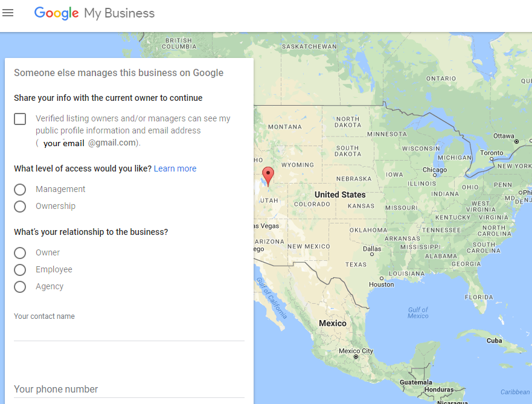Image resolution: width=532 pixels, height=404 pixels.
Task: Choose Owner as relationship to business
Action: [x=20, y=252]
